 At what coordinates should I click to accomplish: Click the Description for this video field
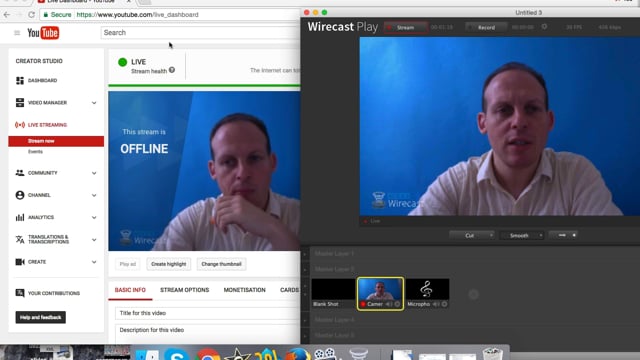pos(207,334)
